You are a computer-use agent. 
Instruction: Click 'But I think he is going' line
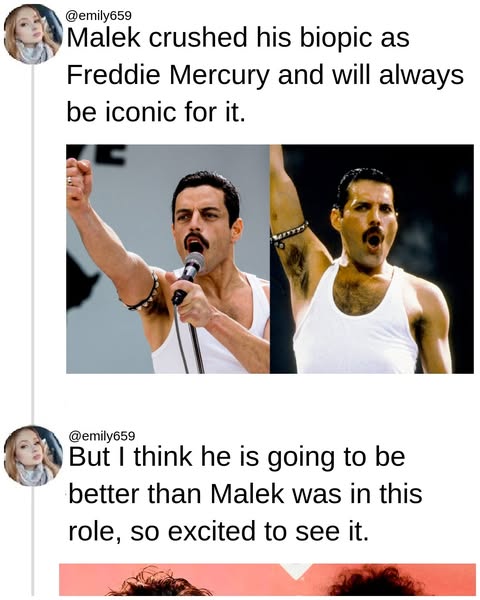click(x=237, y=457)
